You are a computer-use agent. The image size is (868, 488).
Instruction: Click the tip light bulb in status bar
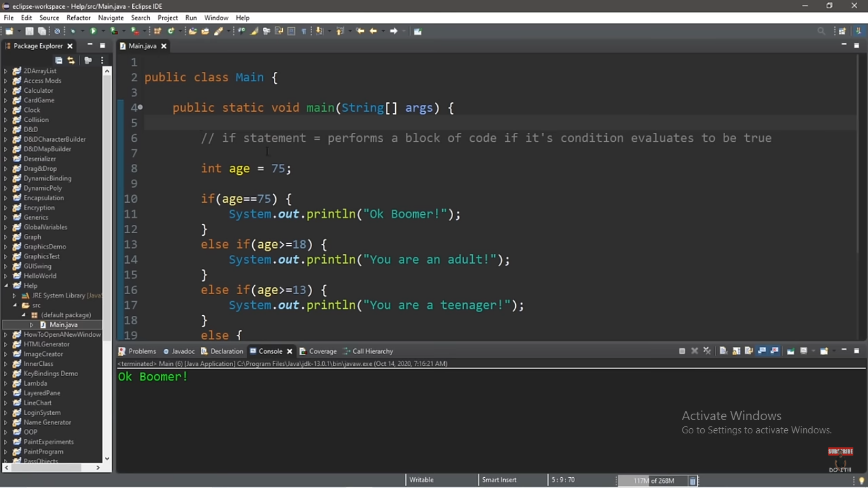click(862, 481)
